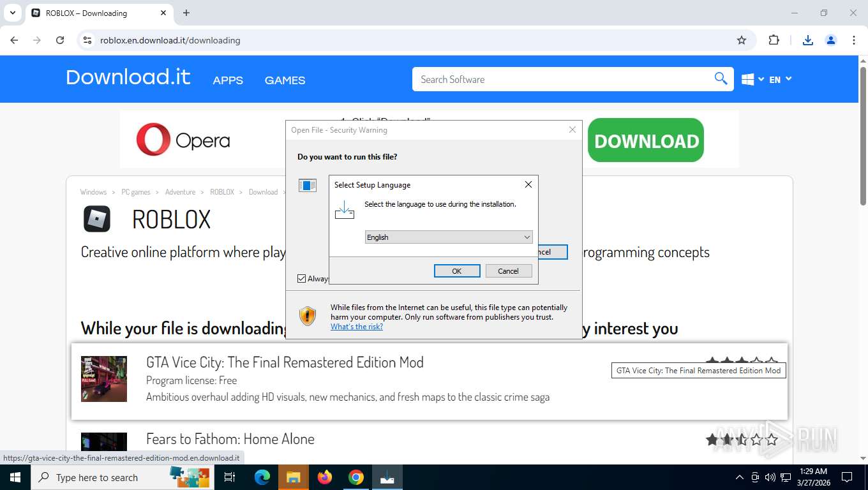Image resolution: width=868 pixels, height=490 pixels.
Task: Open the Chrome three-dot menu
Action: 854,40
